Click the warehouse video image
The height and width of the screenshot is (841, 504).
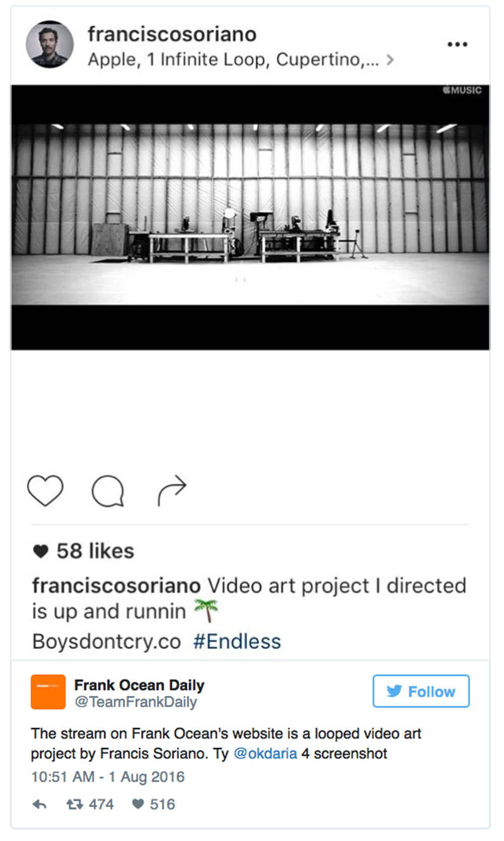(250, 217)
